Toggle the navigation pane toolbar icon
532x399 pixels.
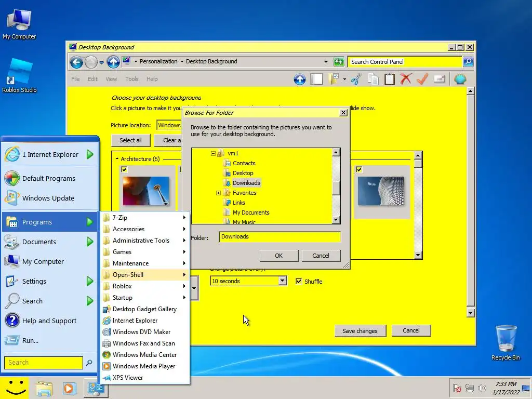click(x=316, y=79)
